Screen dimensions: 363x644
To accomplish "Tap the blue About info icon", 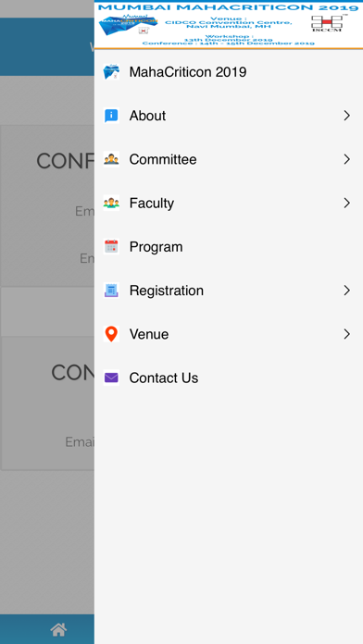I will [x=111, y=116].
